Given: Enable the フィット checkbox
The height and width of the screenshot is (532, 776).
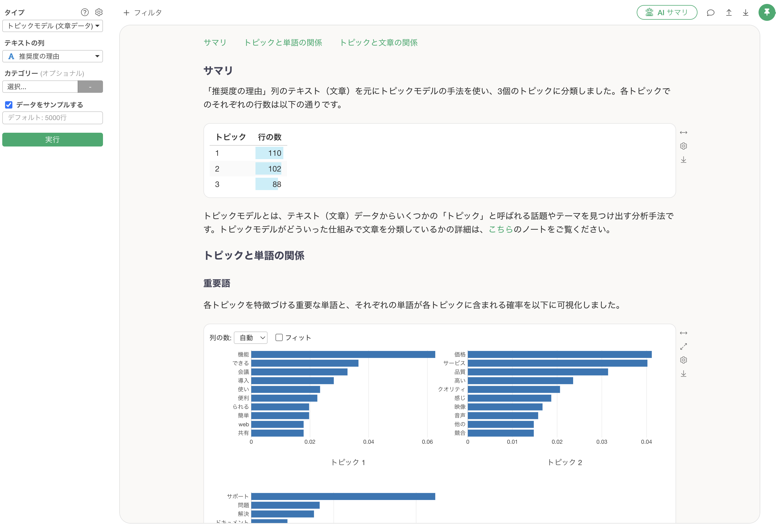Looking at the screenshot, I should [279, 337].
